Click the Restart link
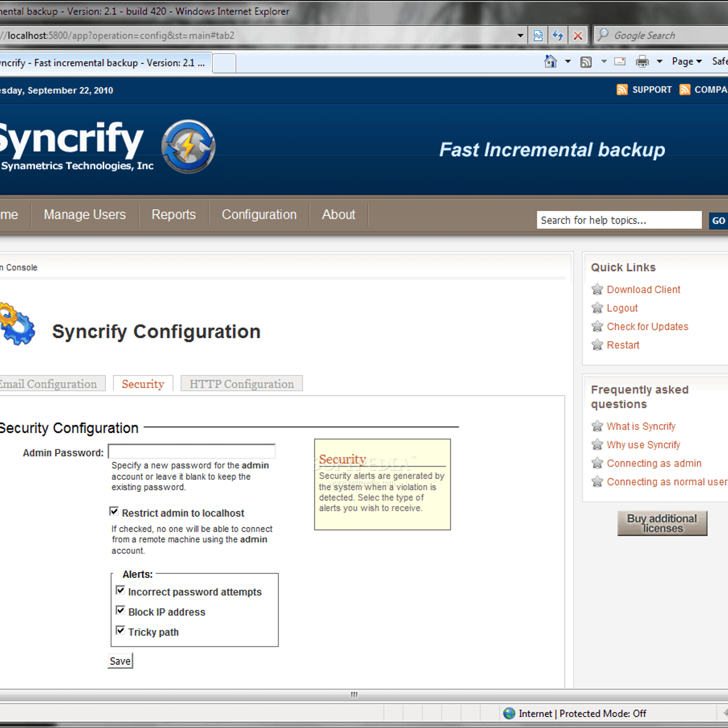 click(x=623, y=345)
